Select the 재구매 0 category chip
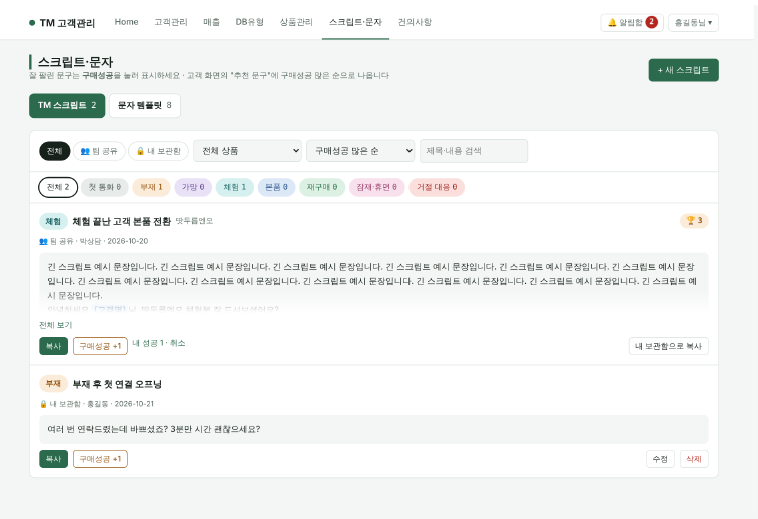Screen dimensions: 758x519 322,187
